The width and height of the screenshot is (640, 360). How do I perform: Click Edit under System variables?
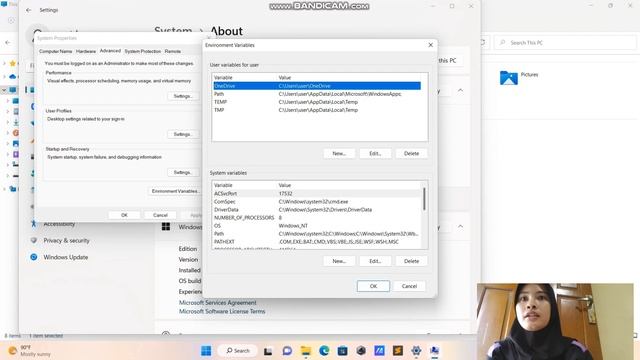coord(375,261)
